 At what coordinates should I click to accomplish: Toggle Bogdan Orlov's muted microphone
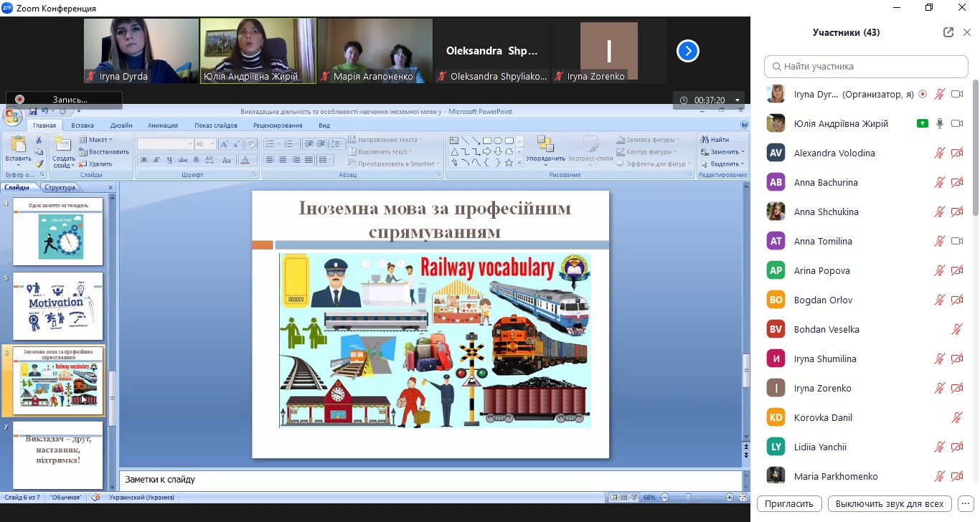pos(939,300)
